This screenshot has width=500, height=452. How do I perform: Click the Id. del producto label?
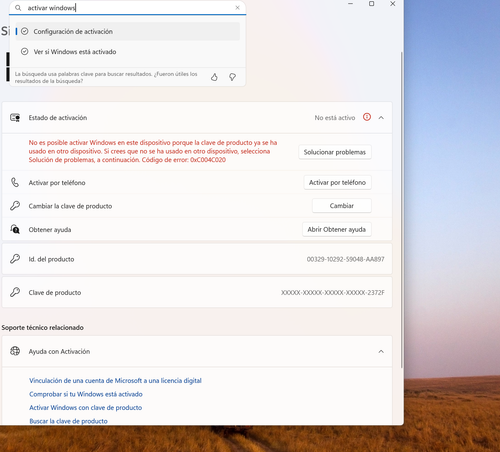(51, 259)
